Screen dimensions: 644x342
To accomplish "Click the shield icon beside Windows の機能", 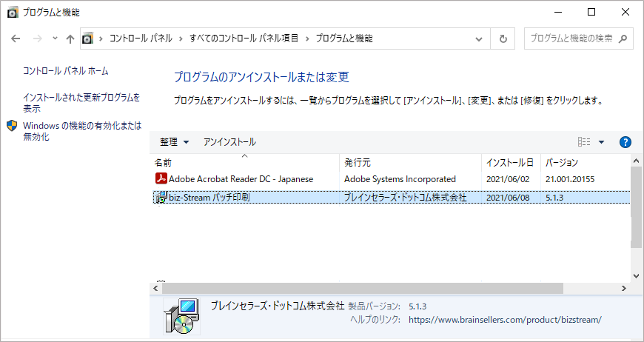I will [x=13, y=126].
